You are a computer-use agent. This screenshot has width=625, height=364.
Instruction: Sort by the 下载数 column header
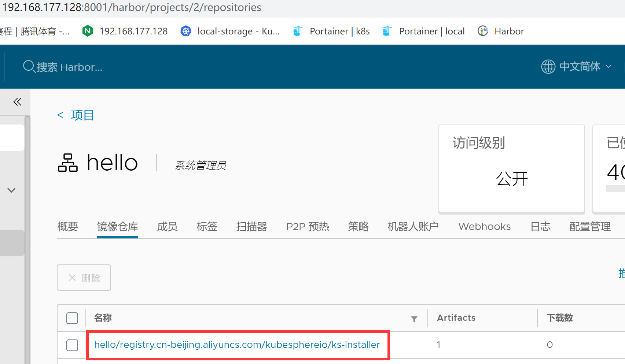[x=560, y=318]
